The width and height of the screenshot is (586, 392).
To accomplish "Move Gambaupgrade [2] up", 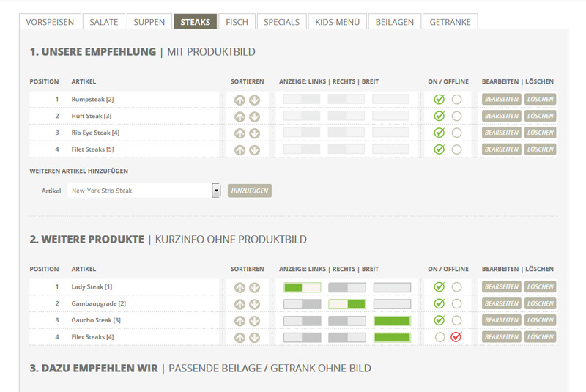I will pyautogui.click(x=240, y=304).
